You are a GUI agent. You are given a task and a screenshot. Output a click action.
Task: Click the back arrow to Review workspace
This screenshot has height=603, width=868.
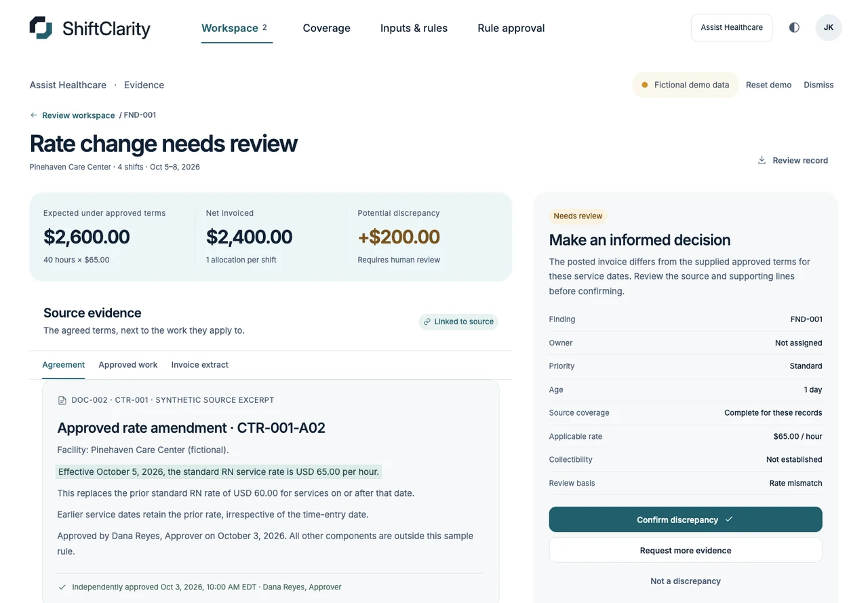coord(34,115)
